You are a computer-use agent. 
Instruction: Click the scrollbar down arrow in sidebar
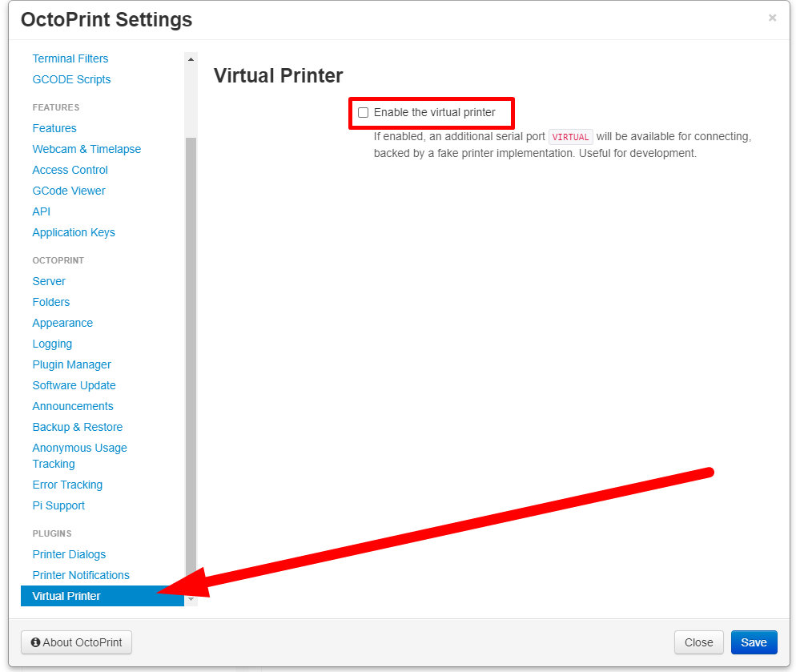[x=191, y=599]
